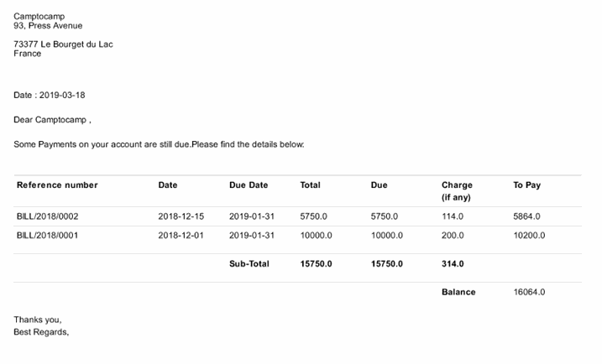Click the BILL/2018/0002 reference number
Viewport: 602px width, 364px height.
(x=47, y=216)
